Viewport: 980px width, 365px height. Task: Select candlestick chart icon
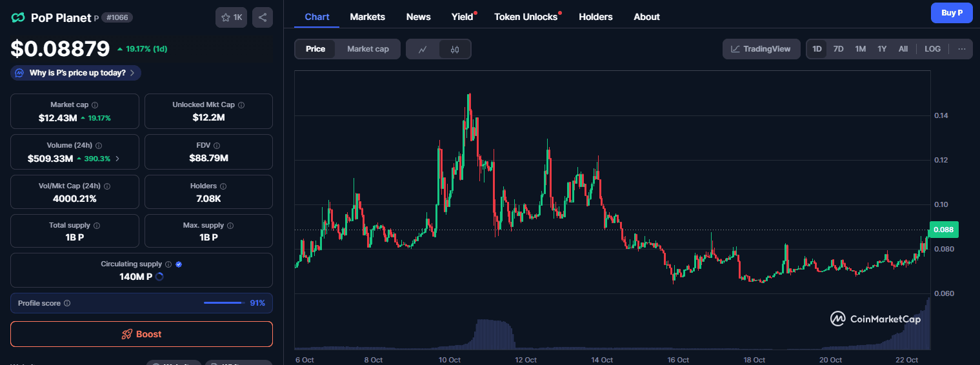click(455, 49)
